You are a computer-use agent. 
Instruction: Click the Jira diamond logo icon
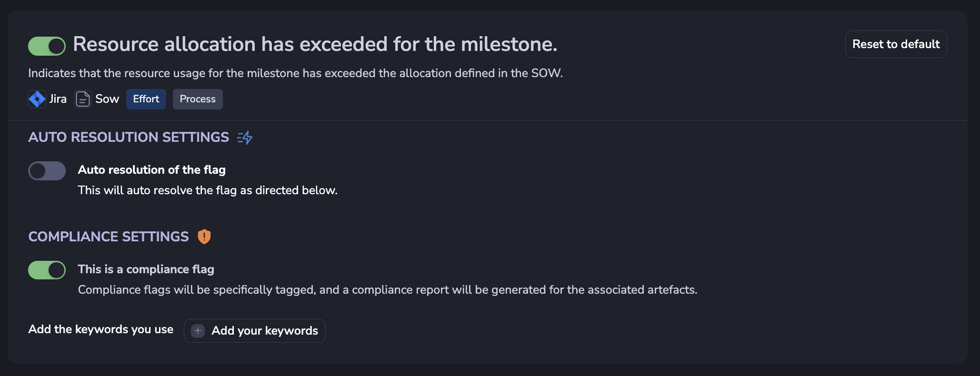tap(37, 99)
